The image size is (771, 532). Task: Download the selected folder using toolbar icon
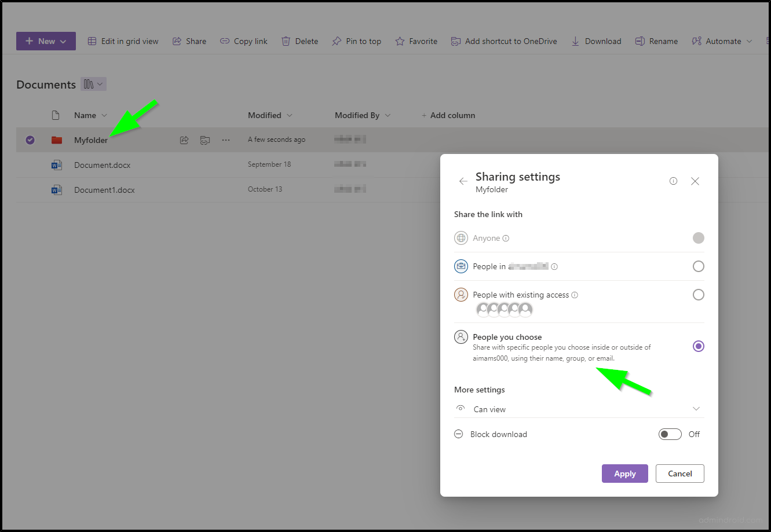pyautogui.click(x=596, y=41)
